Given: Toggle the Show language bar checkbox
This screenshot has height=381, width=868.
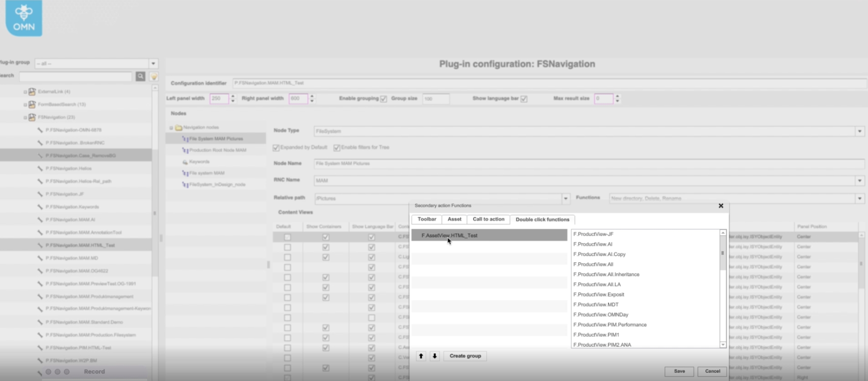Looking at the screenshot, I should click(x=524, y=99).
